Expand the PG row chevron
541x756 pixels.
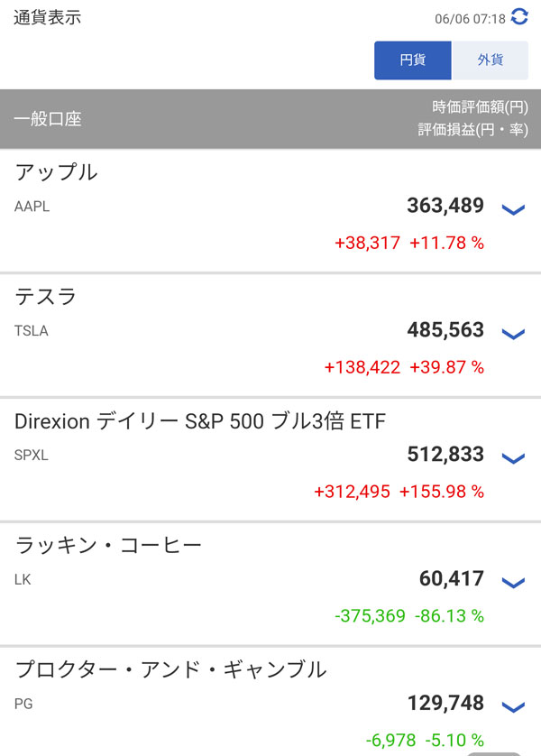512,707
